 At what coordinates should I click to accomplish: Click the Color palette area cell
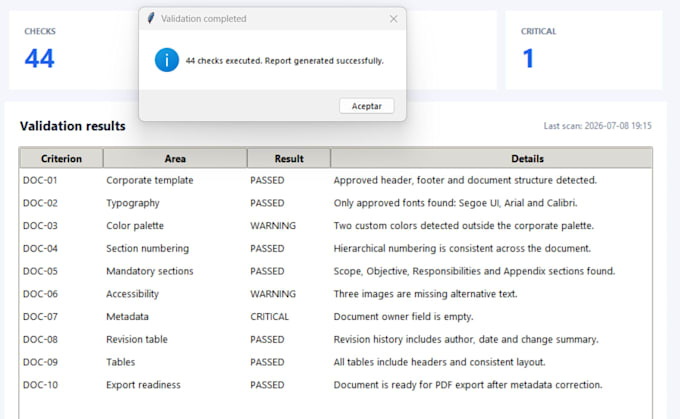[x=135, y=226]
